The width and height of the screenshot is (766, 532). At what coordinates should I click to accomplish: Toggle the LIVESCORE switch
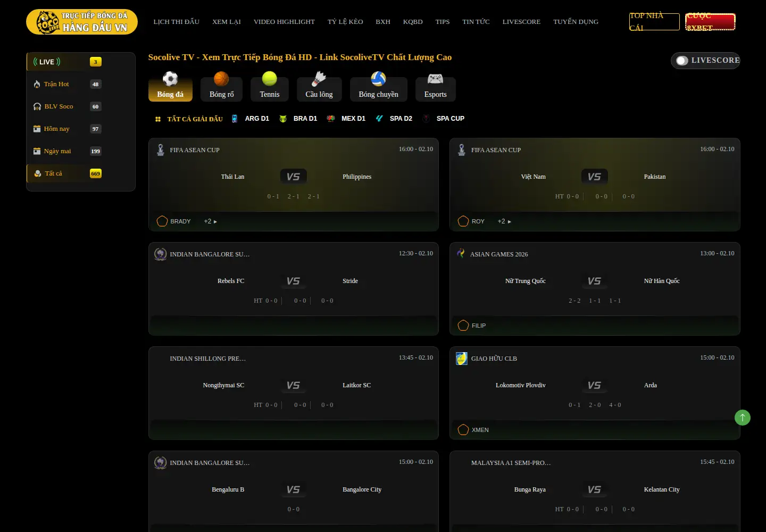coord(682,61)
